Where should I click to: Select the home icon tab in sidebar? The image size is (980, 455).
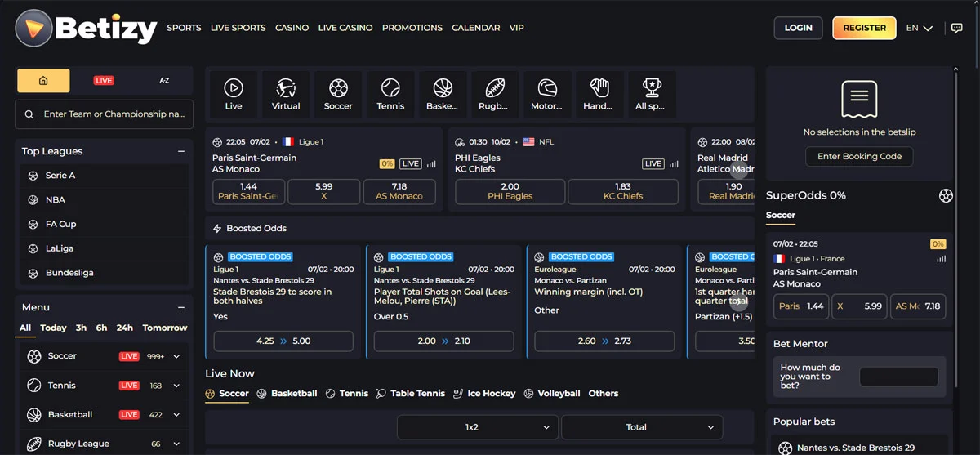tap(43, 80)
